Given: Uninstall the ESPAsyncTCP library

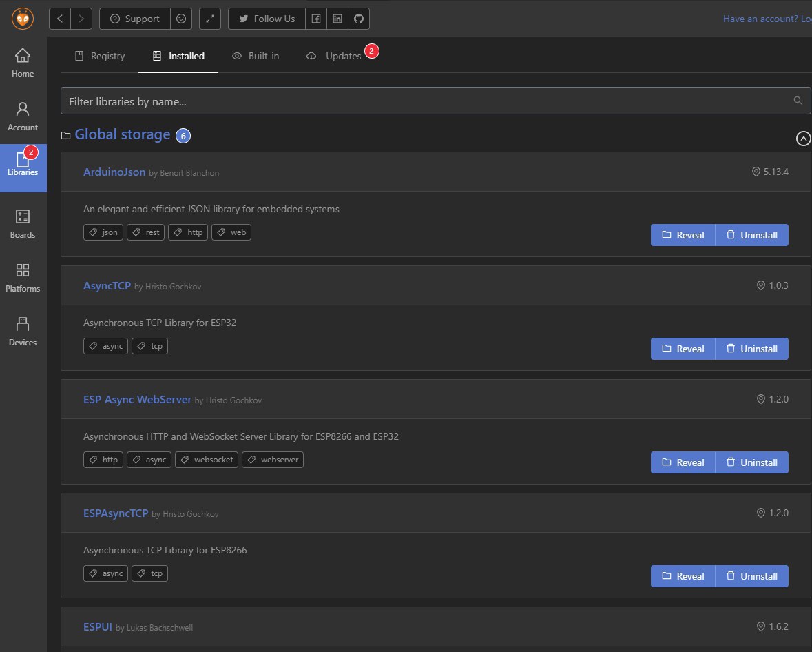Looking at the screenshot, I should click(x=752, y=575).
